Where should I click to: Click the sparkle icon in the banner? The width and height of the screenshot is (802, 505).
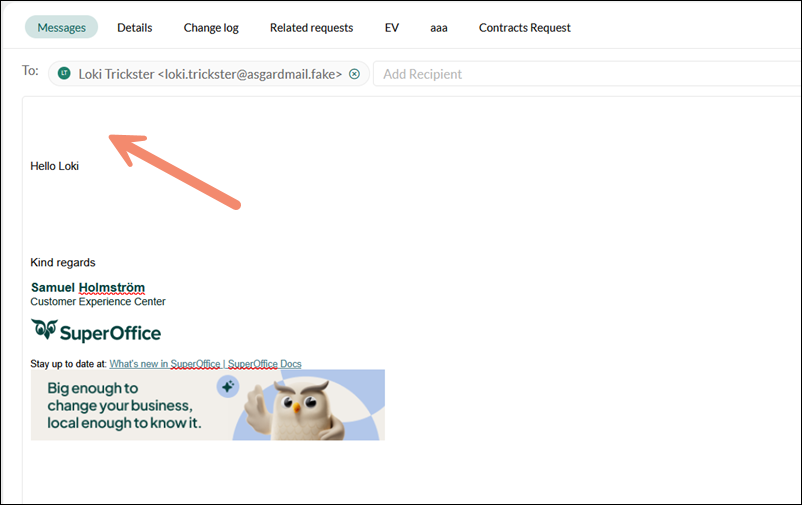coord(228,387)
